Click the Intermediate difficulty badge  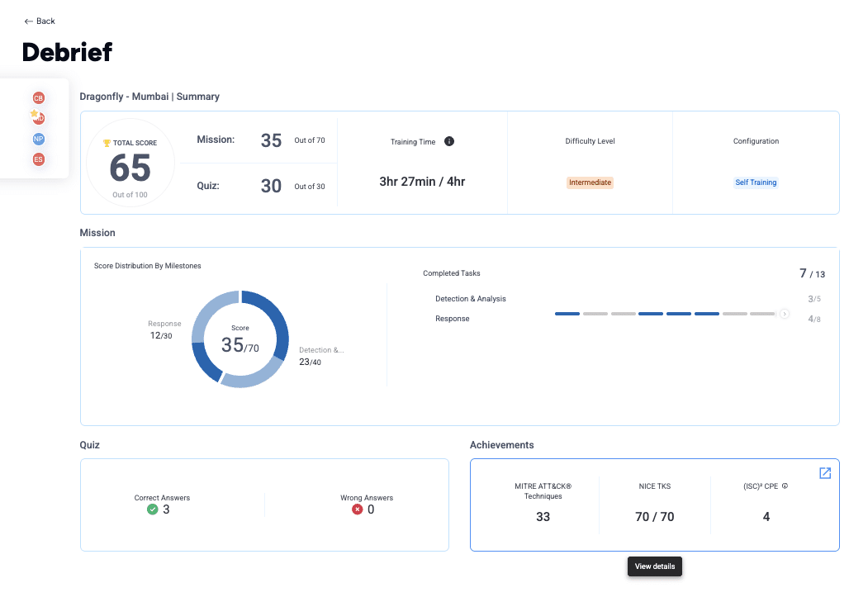(590, 182)
